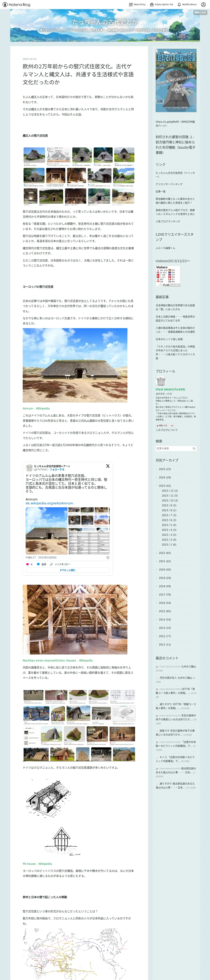The width and height of the screenshot is (210, 980).
Task: Open Nachbau eines eisenzeitlichen Hauses link
Action: tap(58, 660)
